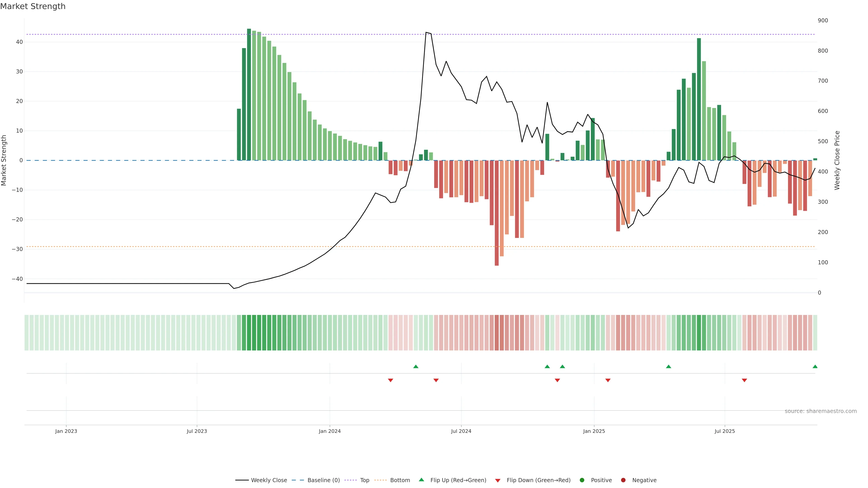The height and width of the screenshot is (488, 868).
Task: Click the Flip Up green triangle legend icon
Action: click(421, 480)
